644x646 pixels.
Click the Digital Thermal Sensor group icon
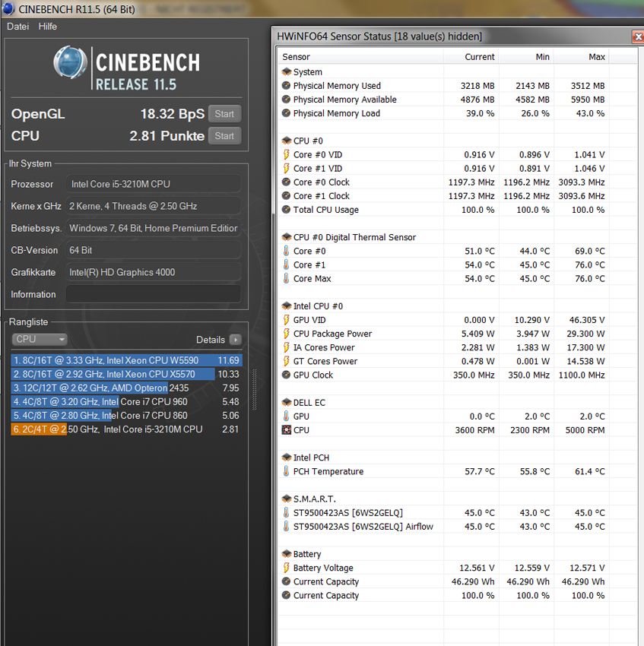point(286,237)
